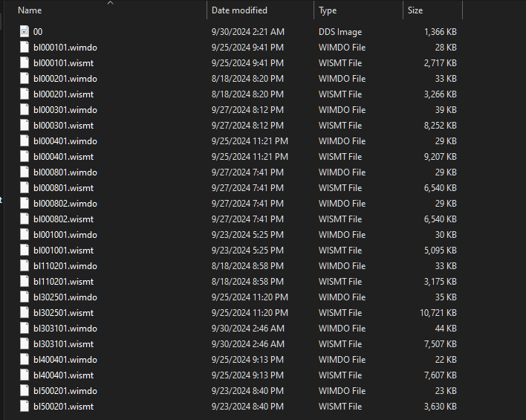This screenshot has height=420, width=526.
Task: Select file name bl110201.wimdo
Action: tap(65, 266)
